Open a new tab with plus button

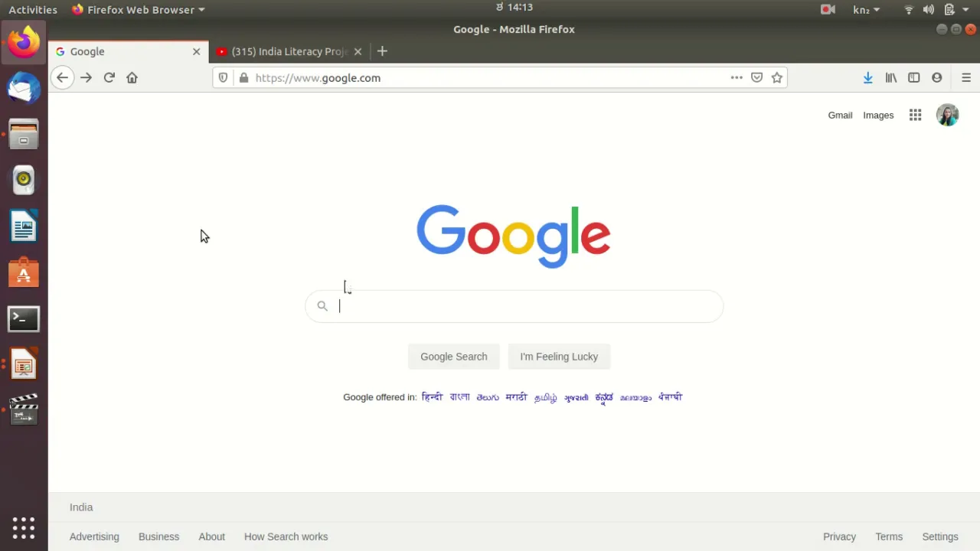click(382, 51)
